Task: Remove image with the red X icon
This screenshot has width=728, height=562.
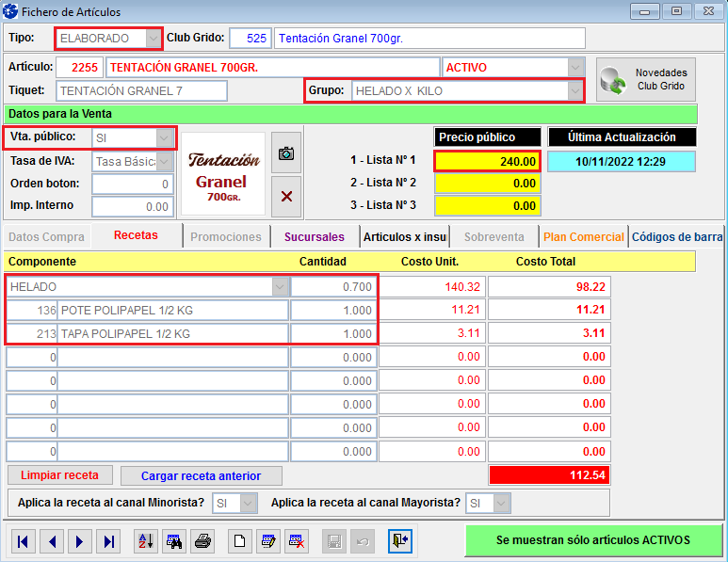Action: (286, 196)
